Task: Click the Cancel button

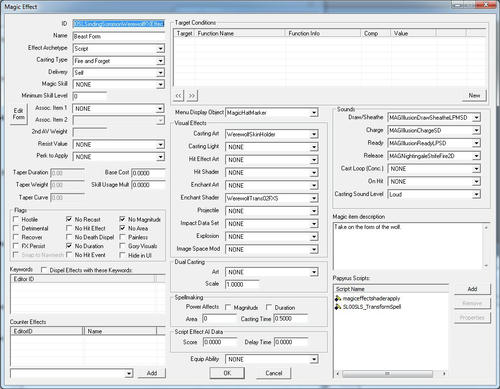Action: [x=274, y=373]
